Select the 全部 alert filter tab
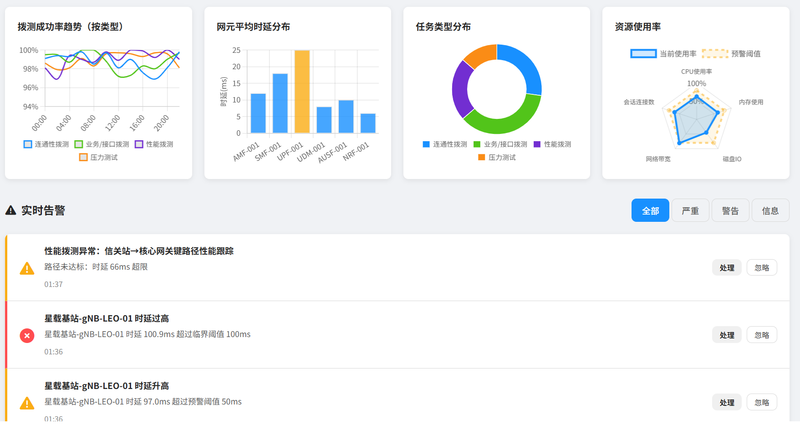 (x=650, y=210)
